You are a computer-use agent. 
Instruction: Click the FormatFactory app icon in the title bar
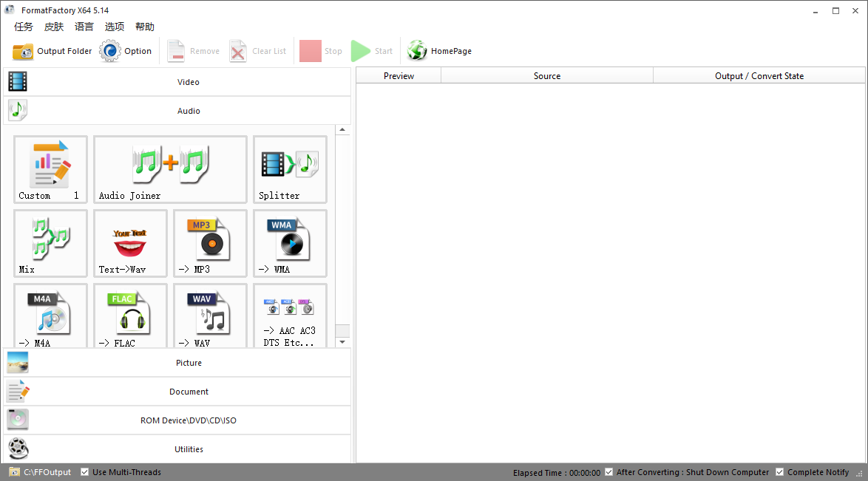pos(10,10)
